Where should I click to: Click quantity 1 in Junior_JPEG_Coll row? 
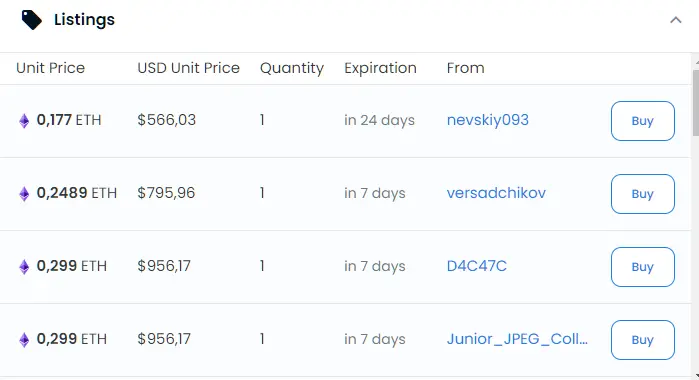coord(262,339)
